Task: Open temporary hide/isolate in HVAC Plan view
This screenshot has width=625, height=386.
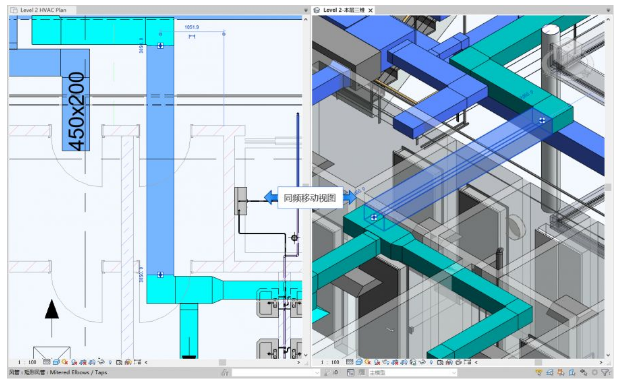Action: tap(101, 362)
